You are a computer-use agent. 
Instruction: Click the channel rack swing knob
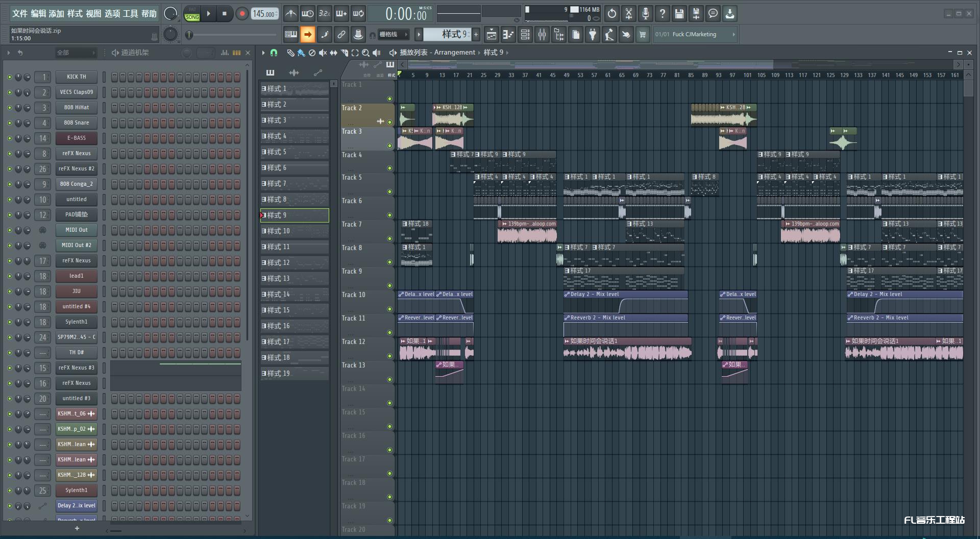(x=187, y=53)
